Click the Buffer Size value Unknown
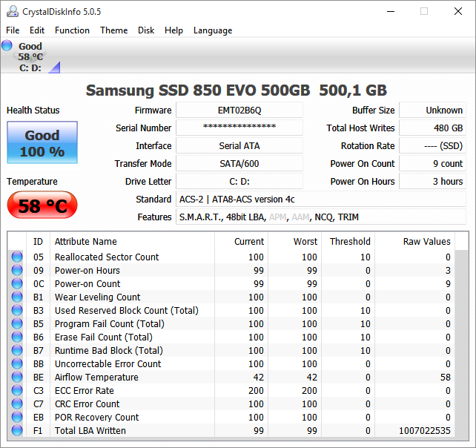Screen dimensions: 476x448 click(432, 110)
